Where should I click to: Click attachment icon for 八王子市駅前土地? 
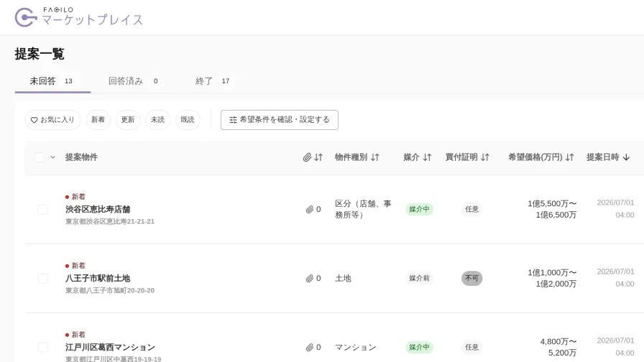(310, 278)
